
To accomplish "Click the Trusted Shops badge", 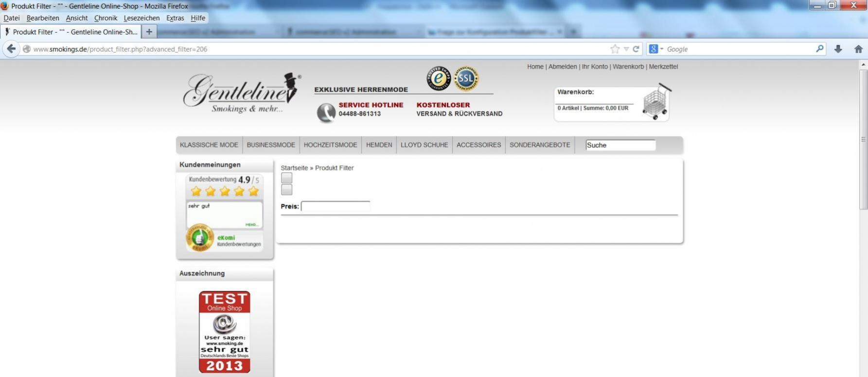I will 439,78.
